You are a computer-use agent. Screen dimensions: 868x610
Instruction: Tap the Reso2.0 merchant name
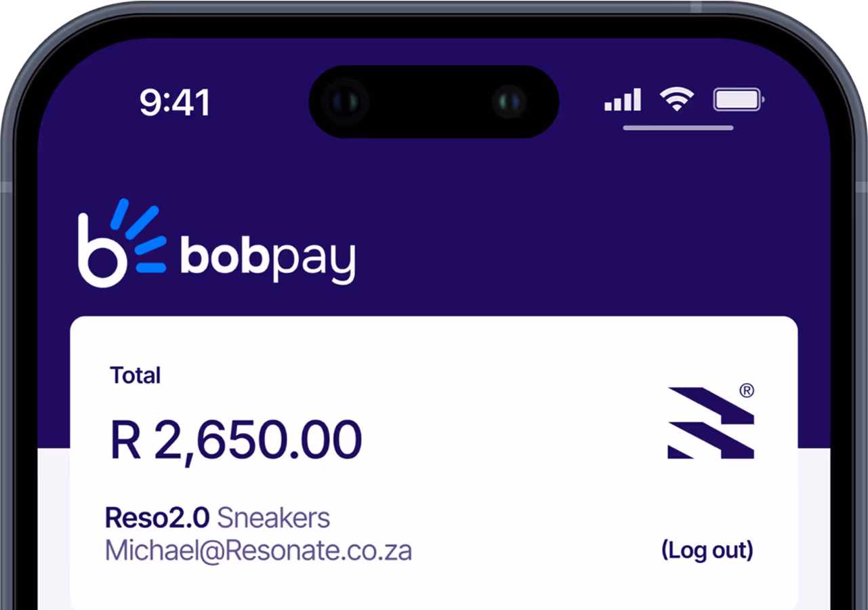pyautogui.click(x=157, y=518)
